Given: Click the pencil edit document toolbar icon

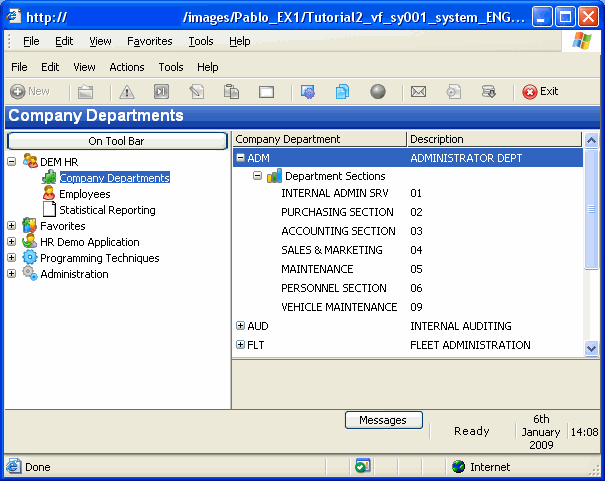Looking at the screenshot, I should [197, 92].
